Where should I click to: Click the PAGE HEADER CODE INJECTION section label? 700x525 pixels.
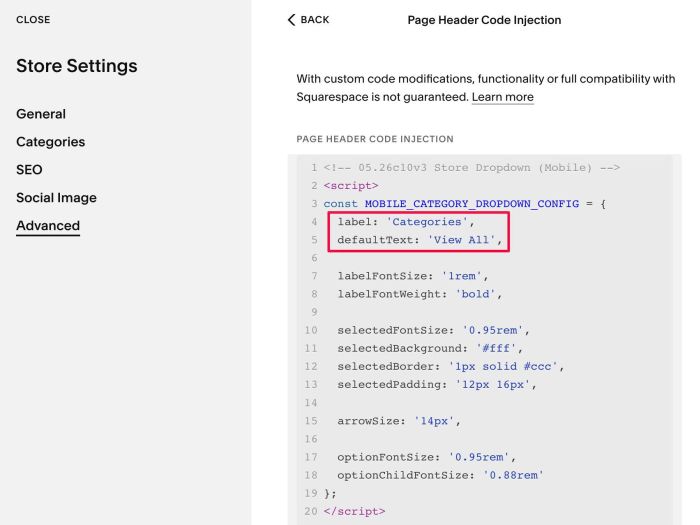point(375,139)
